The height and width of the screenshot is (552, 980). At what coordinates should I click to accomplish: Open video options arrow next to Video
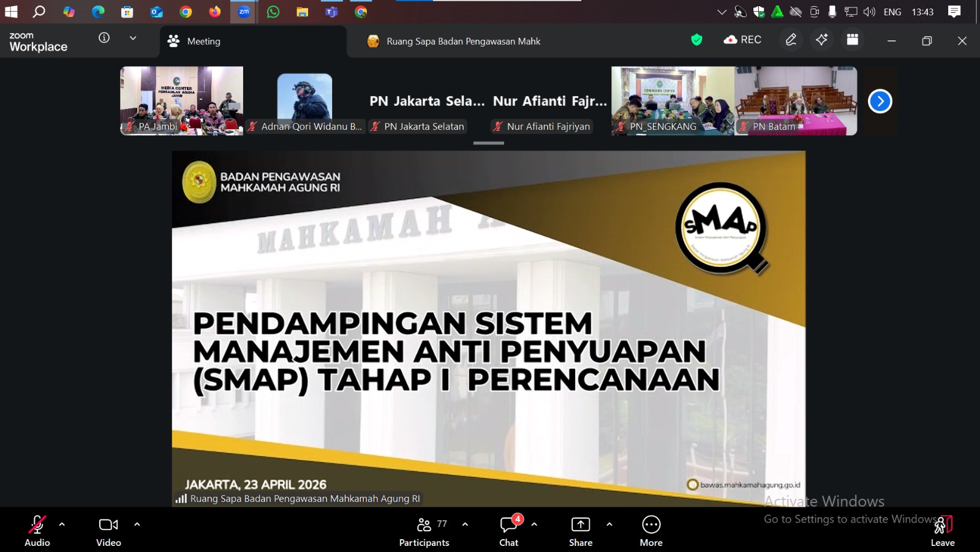(x=137, y=524)
